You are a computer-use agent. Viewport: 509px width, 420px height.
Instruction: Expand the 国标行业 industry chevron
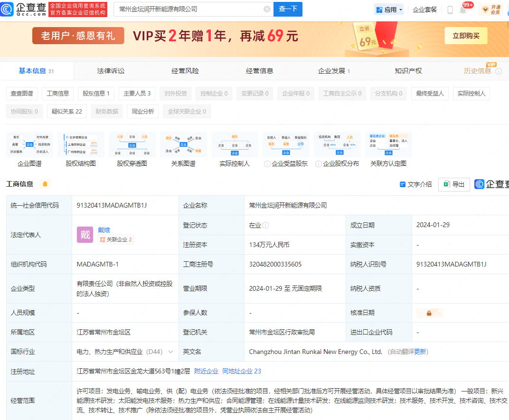point(170,352)
